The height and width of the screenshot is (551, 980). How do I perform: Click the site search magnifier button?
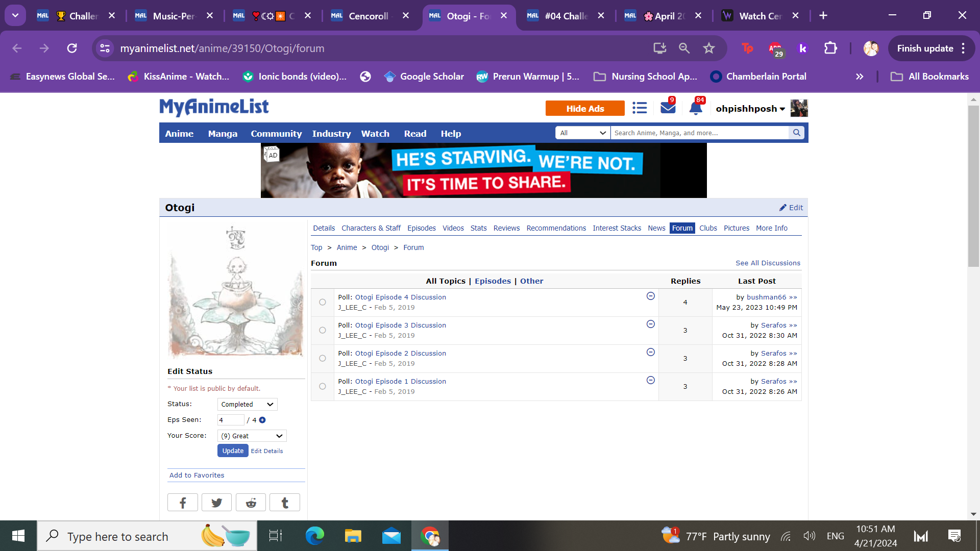tap(796, 133)
